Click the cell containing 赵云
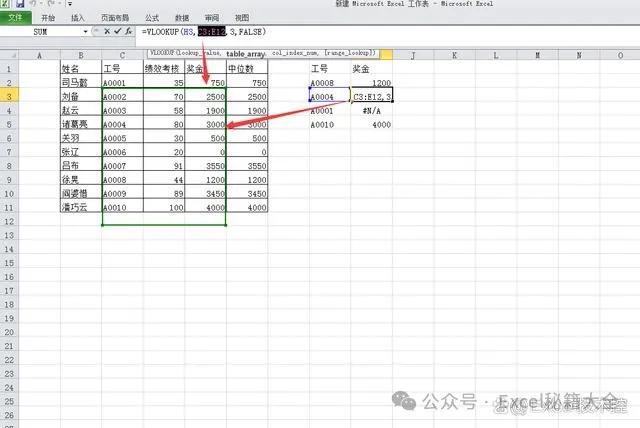The height and width of the screenshot is (428, 640). pos(81,110)
